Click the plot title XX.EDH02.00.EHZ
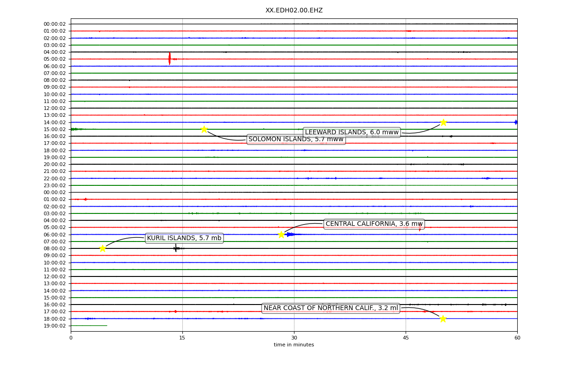Screen dimensions: 588x368 click(x=294, y=11)
